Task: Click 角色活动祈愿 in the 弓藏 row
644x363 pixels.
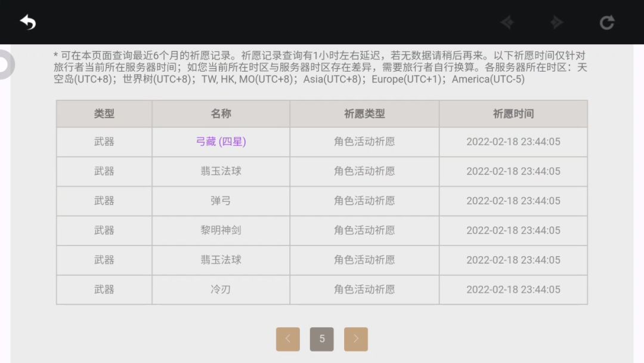Action: [x=364, y=142]
